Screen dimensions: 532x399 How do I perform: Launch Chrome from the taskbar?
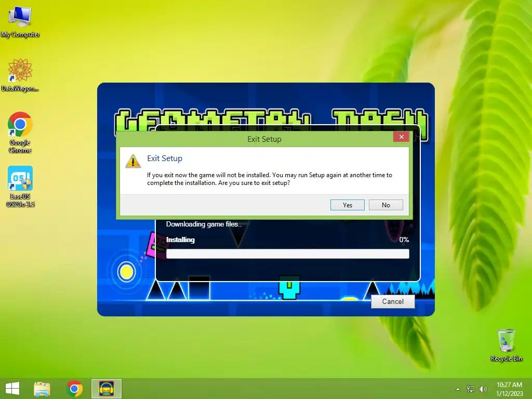[74, 389]
